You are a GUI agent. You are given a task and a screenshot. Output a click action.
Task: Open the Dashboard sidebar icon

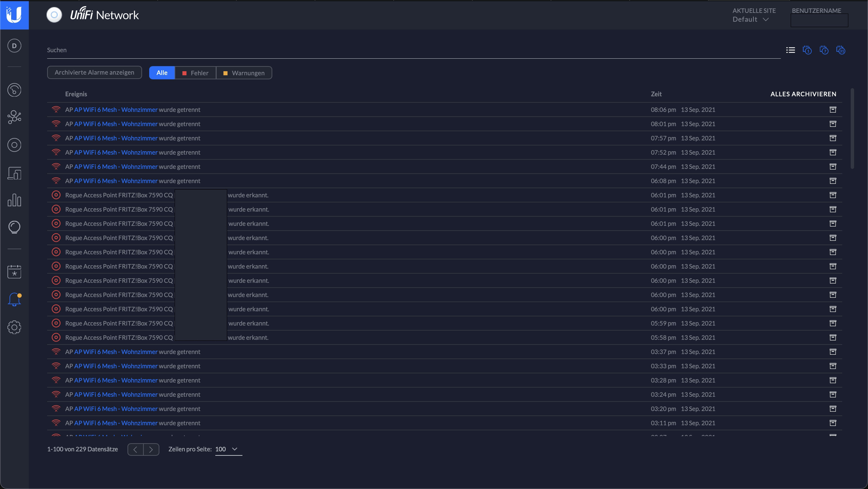[x=14, y=90]
